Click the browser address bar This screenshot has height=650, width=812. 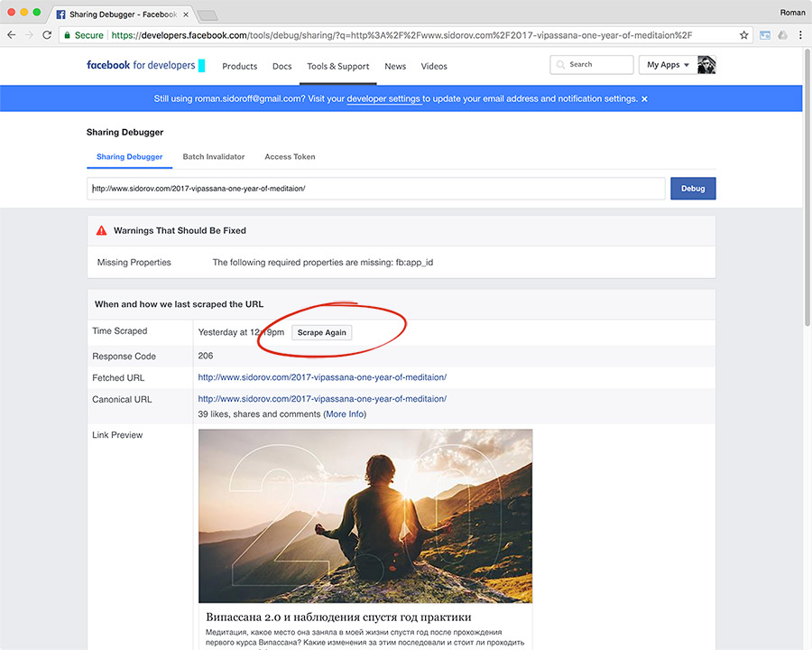[407, 35]
